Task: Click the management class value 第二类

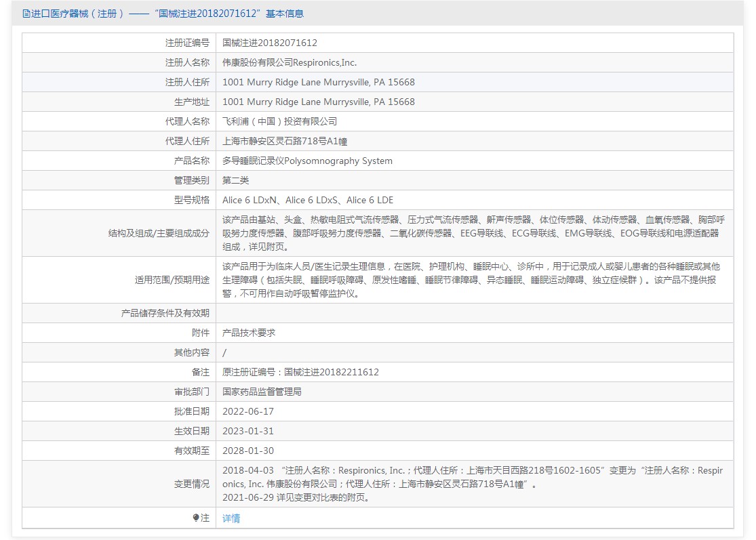Action: point(235,181)
